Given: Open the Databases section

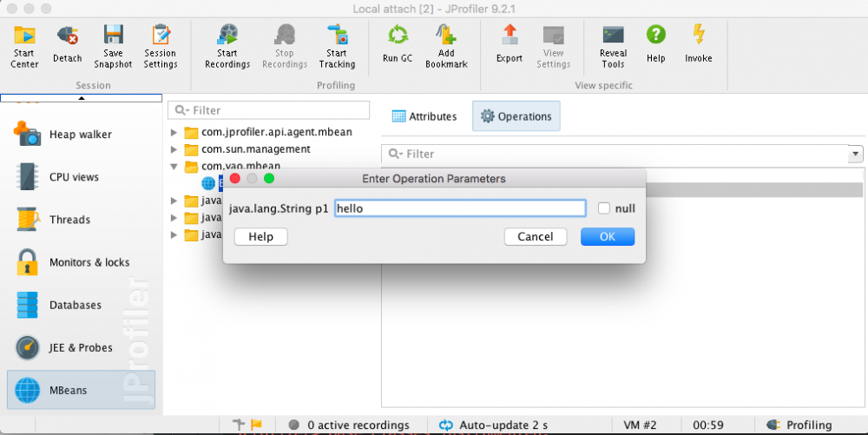Looking at the screenshot, I should pyautogui.click(x=81, y=305).
